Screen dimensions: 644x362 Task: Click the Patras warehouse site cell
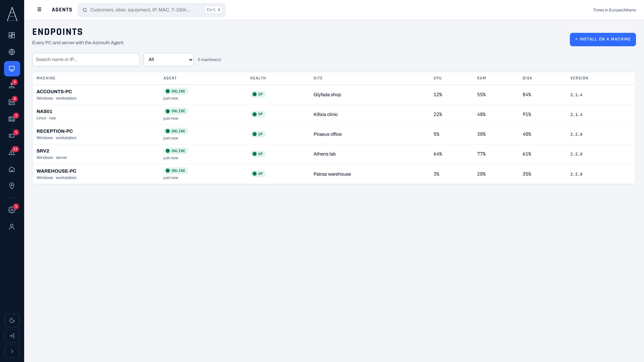pos(332,174)
